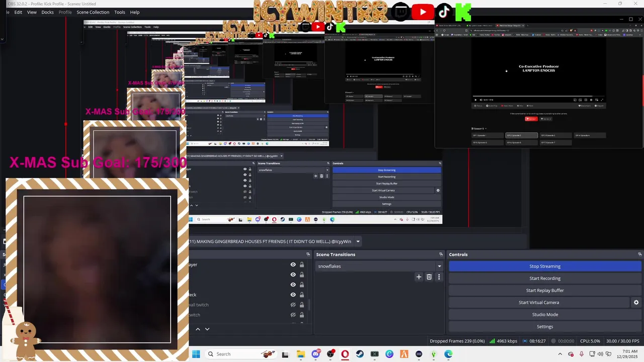Move selected source down with arrow
The height and width of the screenshot is (362, 644).
(207, 329)
